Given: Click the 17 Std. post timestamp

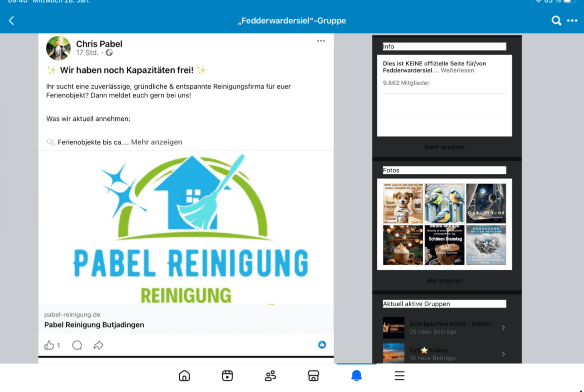Looking at the screenshot, I should coord(87,52).
